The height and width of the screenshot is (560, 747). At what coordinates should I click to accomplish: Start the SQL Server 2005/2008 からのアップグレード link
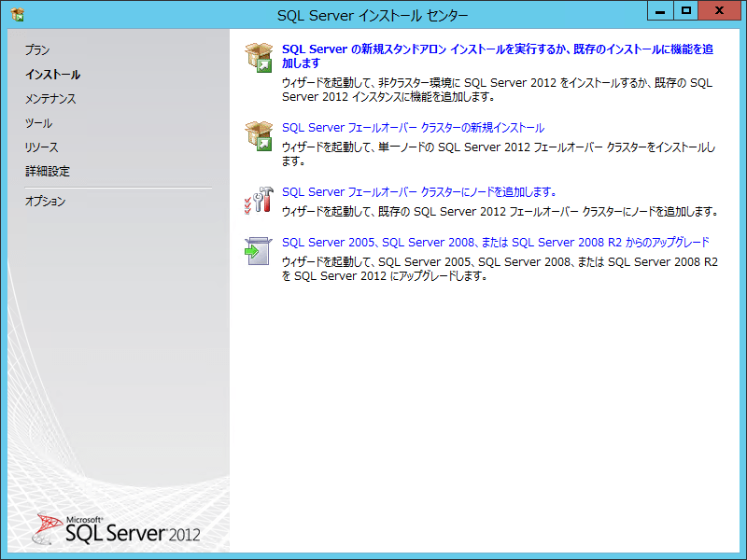pos(496,243)
